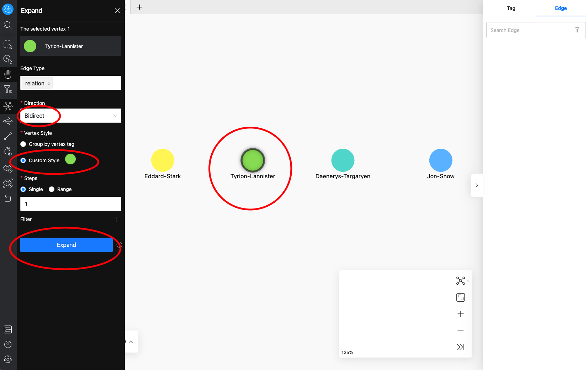This screenshot has height=370, width=588.
Task: Open the common neighbors share-shaped tool
Action: [8, 121]
